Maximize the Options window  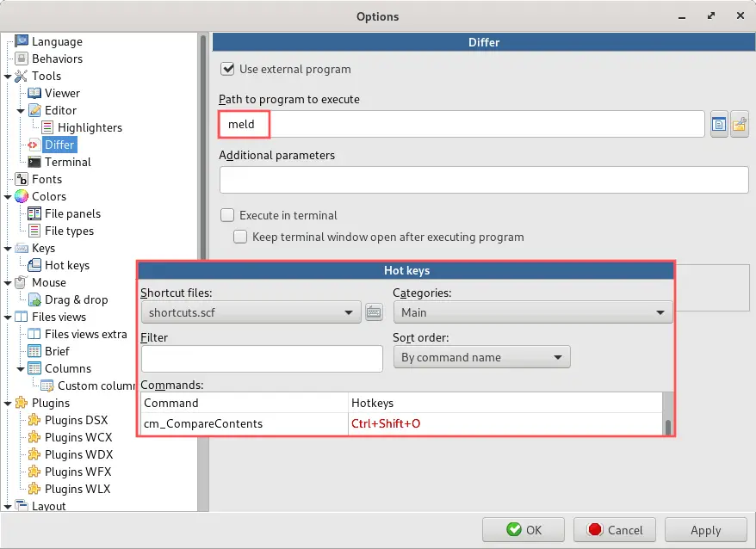click(711, 15)
